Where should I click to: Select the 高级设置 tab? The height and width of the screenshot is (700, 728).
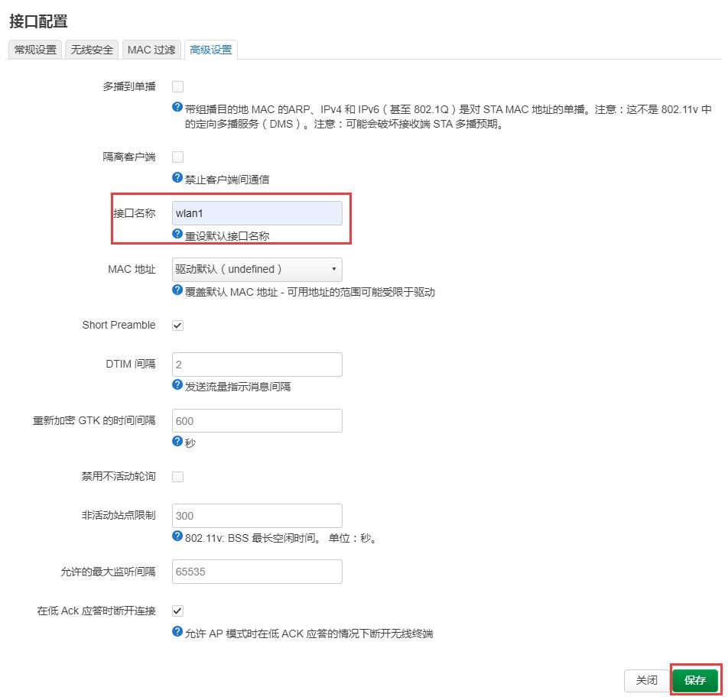coord(211,50)
